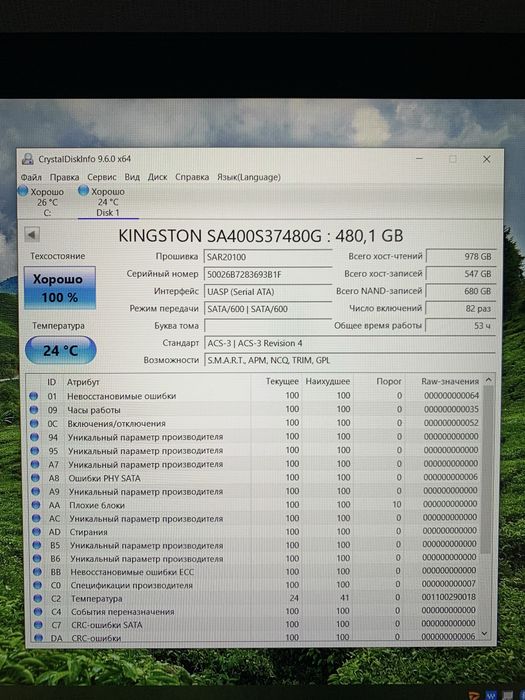
Task: Click status dot of attribute 0C
Action: 34,423
